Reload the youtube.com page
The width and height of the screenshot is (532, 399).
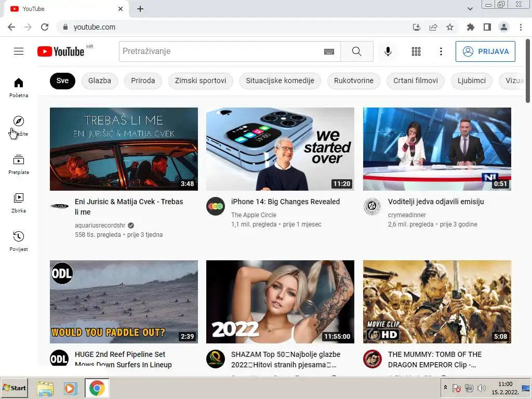tap(45, 27)
